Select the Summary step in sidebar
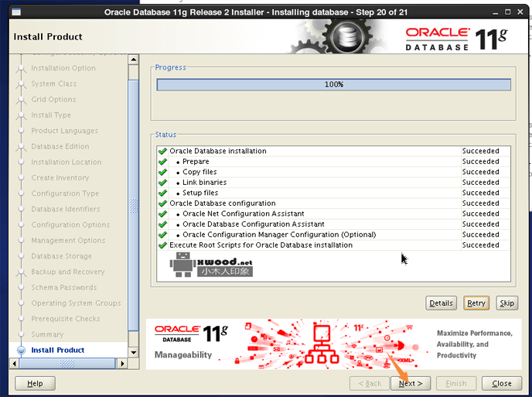Screen dimensions: 532x397 coord(47,334)
